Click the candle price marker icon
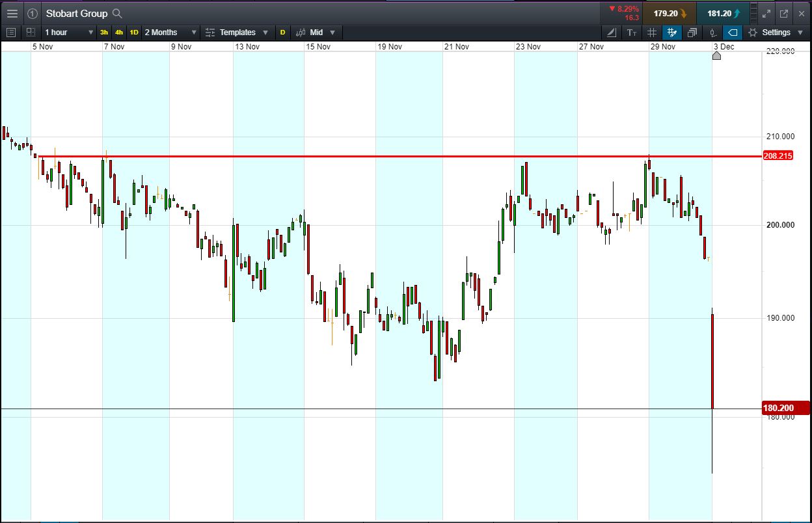The image size is (812, 523). [712, 32]
